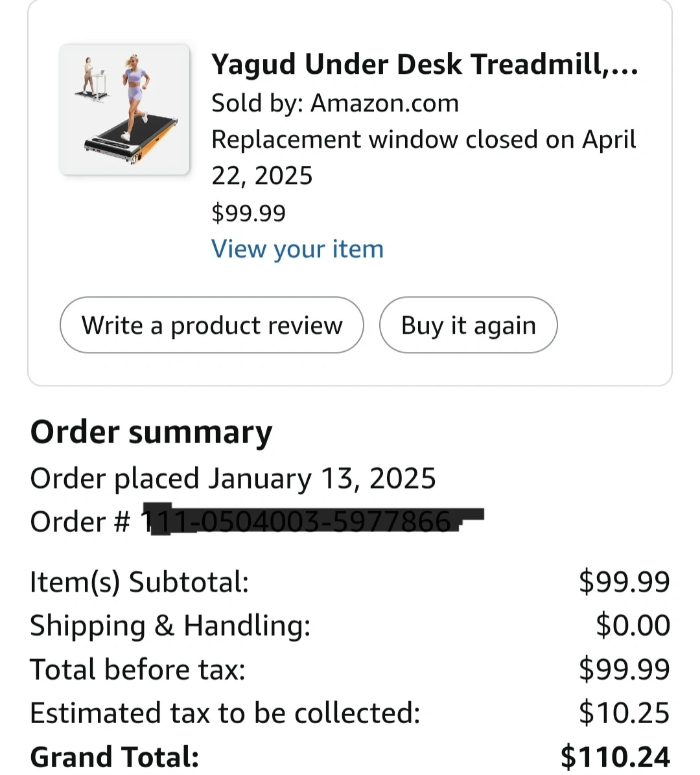The height and width of the screenshot is (775, 700).
Task: Select the Estimated tax to be collected label
Action: [x=225, y=713]
